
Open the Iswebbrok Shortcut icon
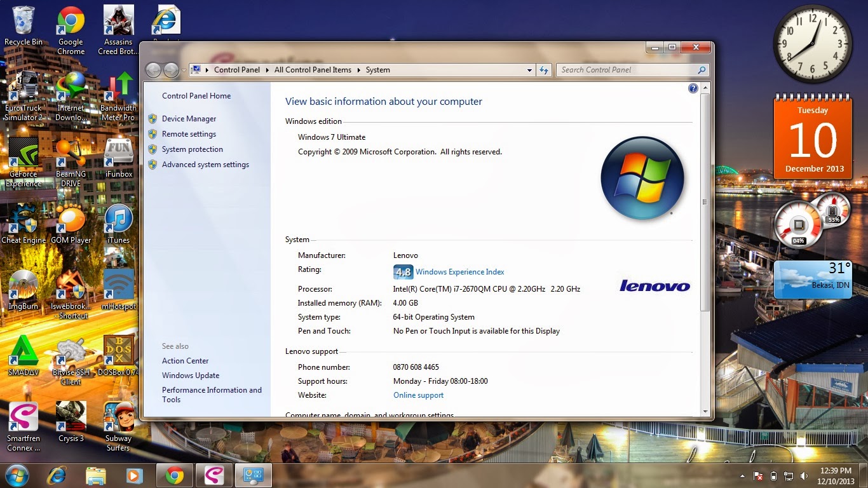click(x=71, y=294)
